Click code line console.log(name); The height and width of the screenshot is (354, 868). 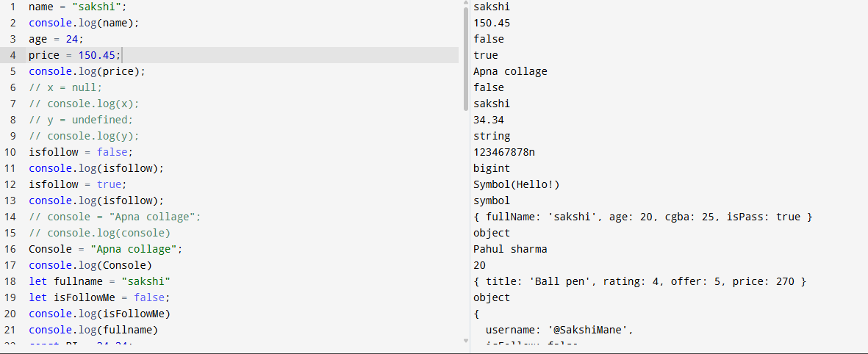click(84, 24)
